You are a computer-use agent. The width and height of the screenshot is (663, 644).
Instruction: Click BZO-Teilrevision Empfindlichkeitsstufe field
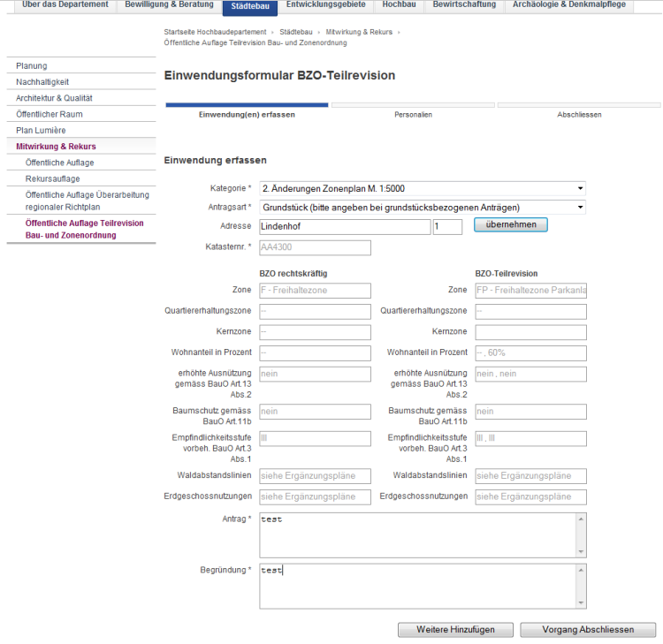(530, 439)
